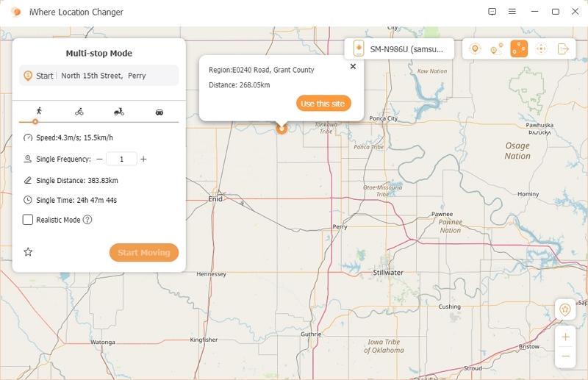The height and width of the screenshot is (380, 588).
Task: Select the Multi-stop Mode icon
Action: [519, 49]
